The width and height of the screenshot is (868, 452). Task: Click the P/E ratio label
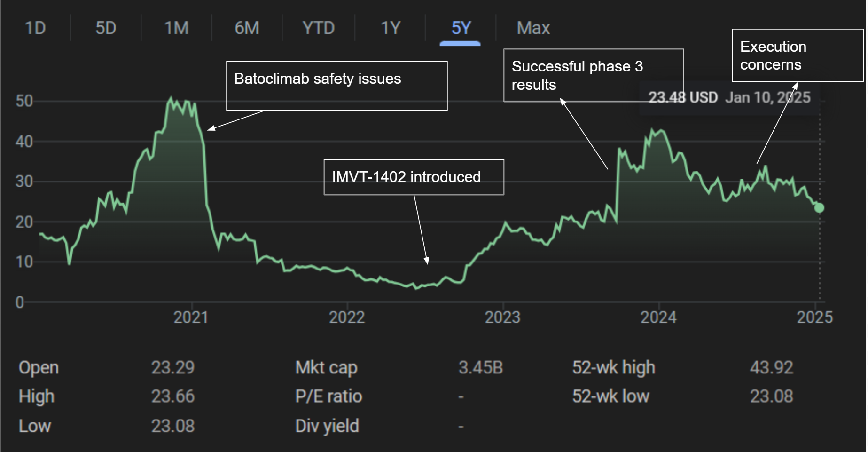point(328,396)
